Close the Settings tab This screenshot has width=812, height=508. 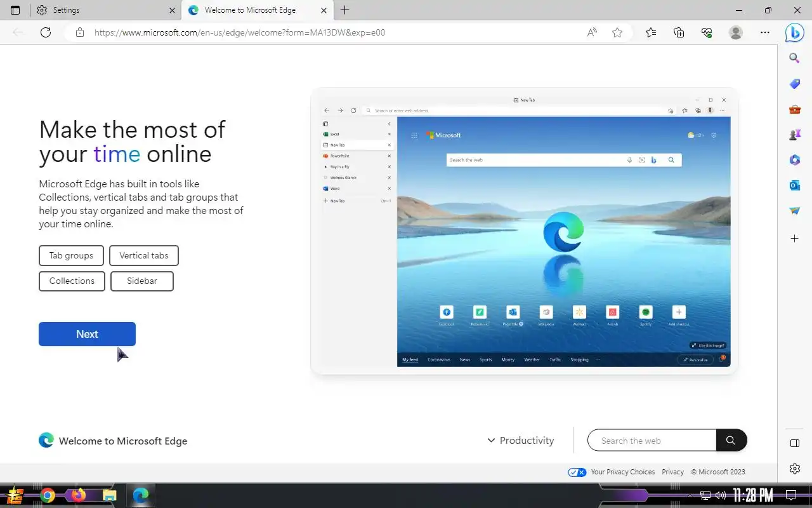tap(173, 10)
